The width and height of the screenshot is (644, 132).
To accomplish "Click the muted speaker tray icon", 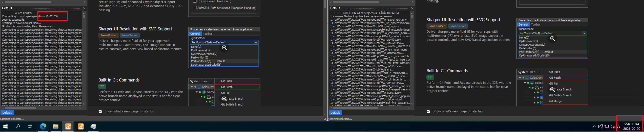I will [x=613, y=127].
